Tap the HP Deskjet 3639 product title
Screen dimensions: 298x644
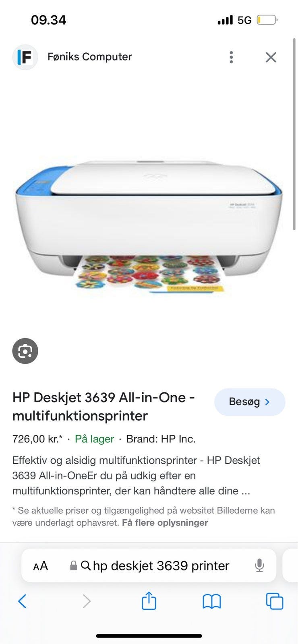(103, 407)
